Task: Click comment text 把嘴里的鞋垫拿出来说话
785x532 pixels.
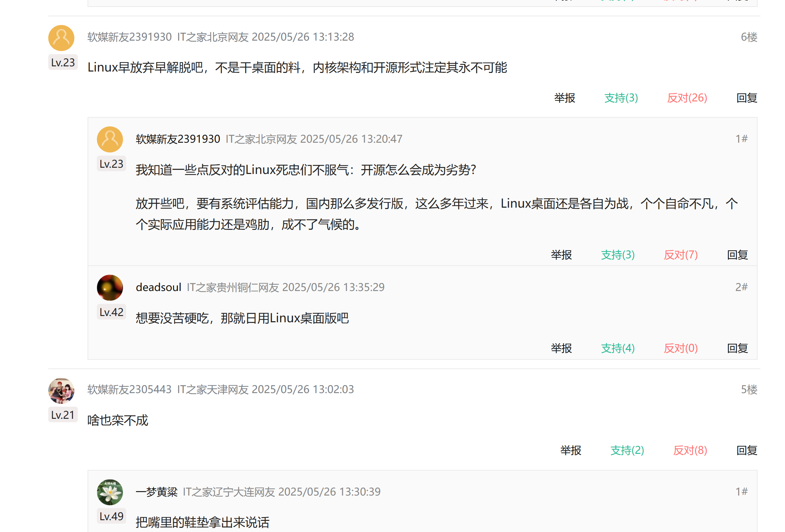Action: (203, 522)
